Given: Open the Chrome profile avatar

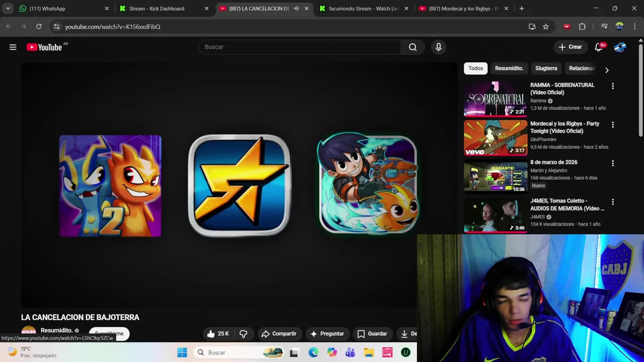Looking at the screenshot, I should pos(620,27).
